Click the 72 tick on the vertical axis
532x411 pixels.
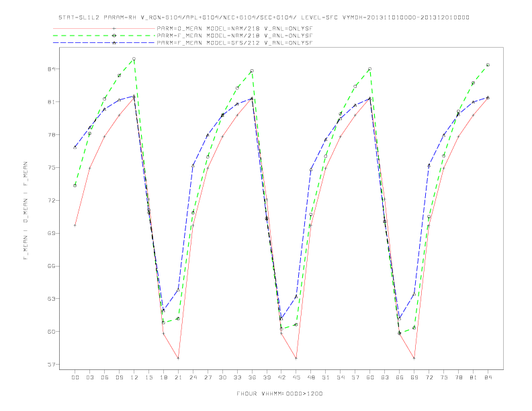click(x=52, y=200)
